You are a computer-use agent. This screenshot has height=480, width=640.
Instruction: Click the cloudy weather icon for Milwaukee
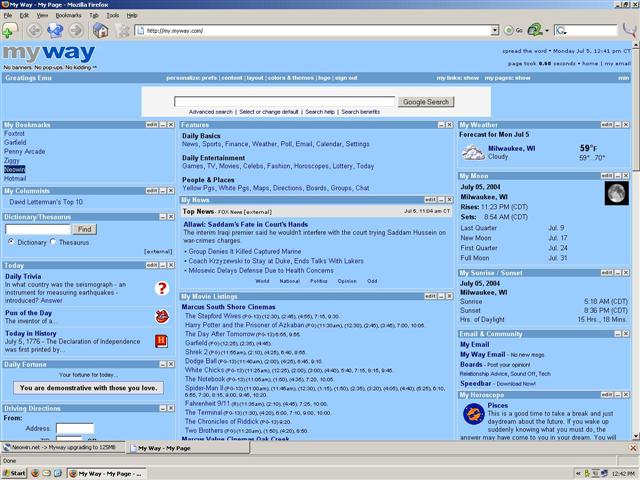473,152
